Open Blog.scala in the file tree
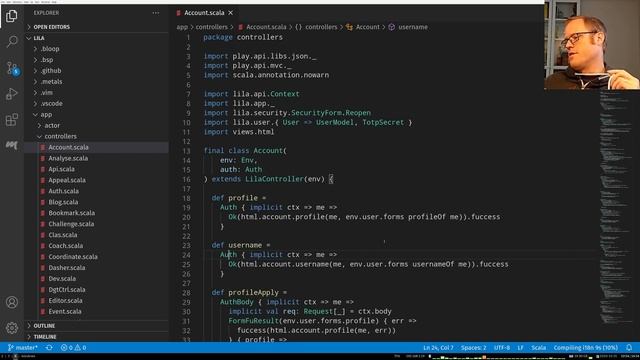The image size is (640, 360). coord(96,202)
